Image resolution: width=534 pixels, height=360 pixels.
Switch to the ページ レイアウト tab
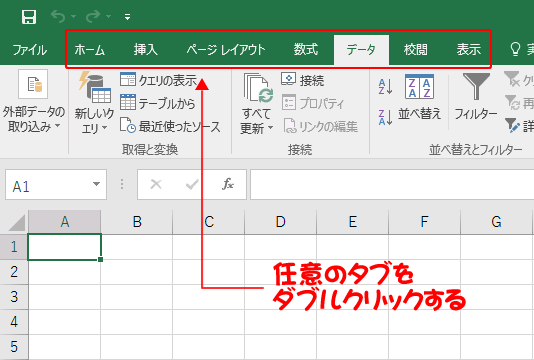[x=225, y=50]
